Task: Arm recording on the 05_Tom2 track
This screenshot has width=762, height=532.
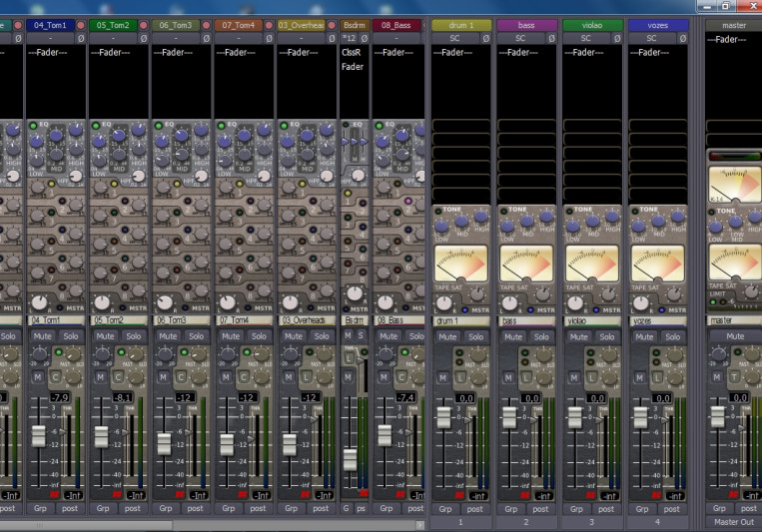Action: (x=144, y=25)
